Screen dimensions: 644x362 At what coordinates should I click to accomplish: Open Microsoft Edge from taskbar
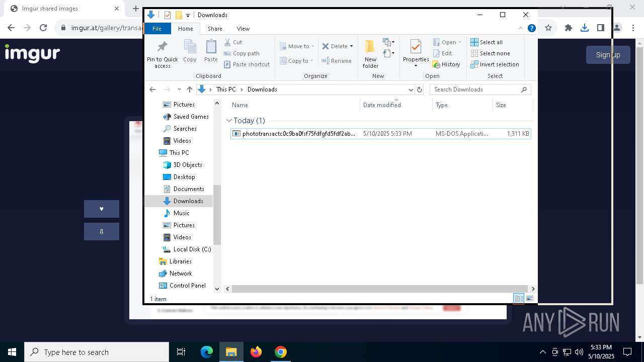207,352
